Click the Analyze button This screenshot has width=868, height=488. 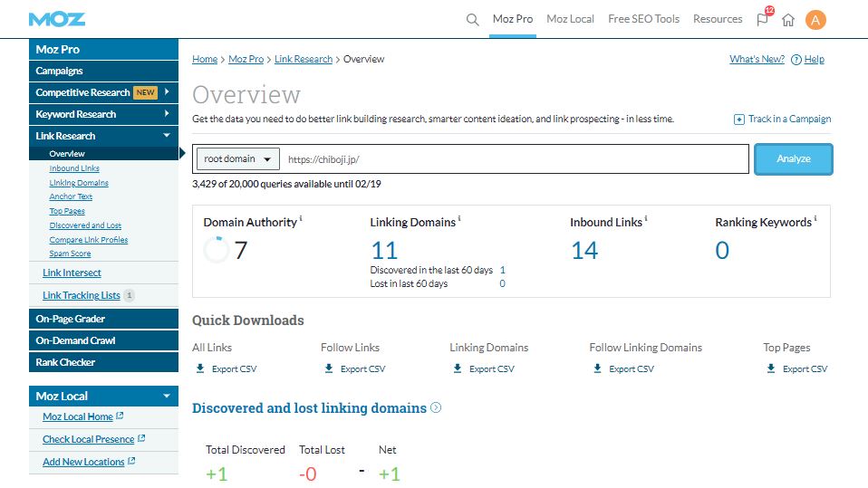point(794,159)
